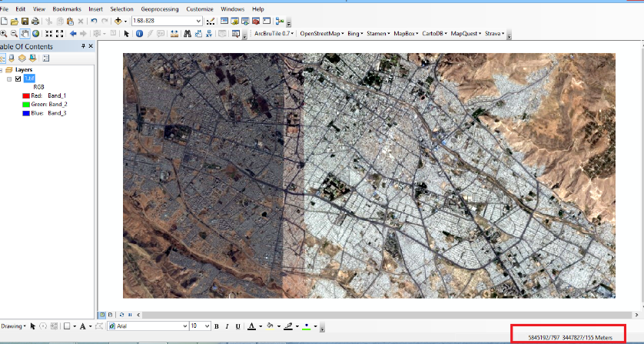The height and width of the screenshot is (344, 644).
Task: Open the Strava dropdown menu
Action: click(495, 34)
